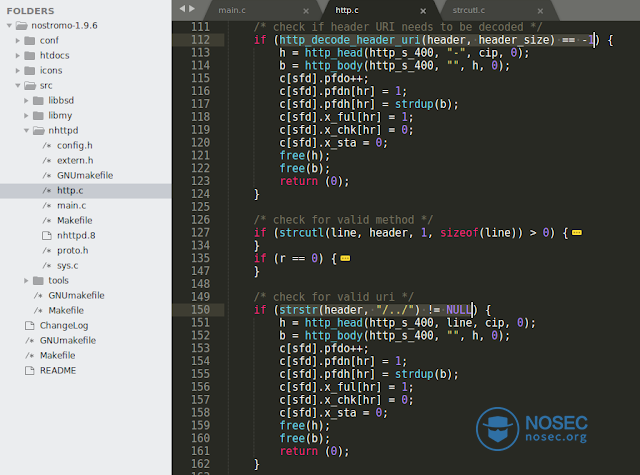Expand the htdocs folder arrow
The image size is (640, 475).
tap(18, 55)
